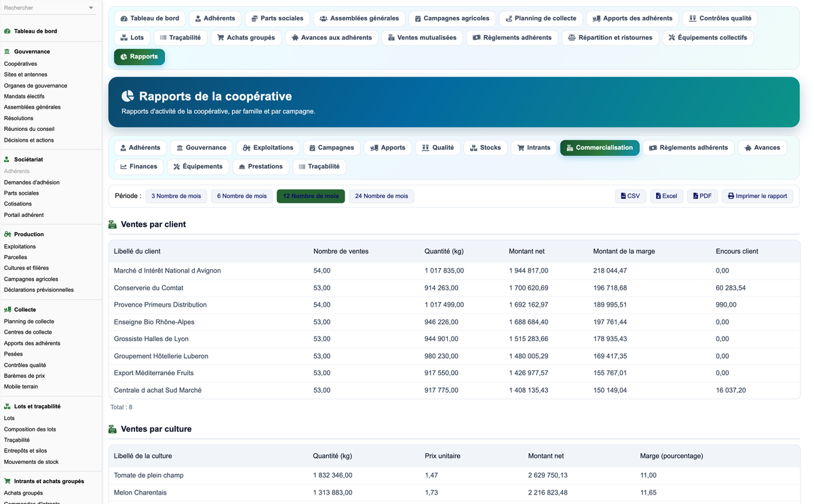Switch to Campagnes report family
Viewport: 814px width, 504px height.
(332, 148)
